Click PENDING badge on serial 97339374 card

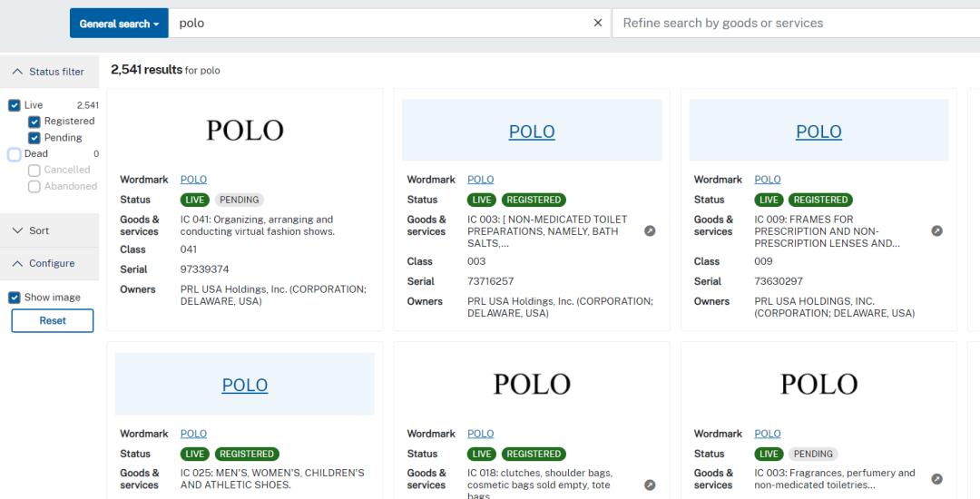point(240,200)
